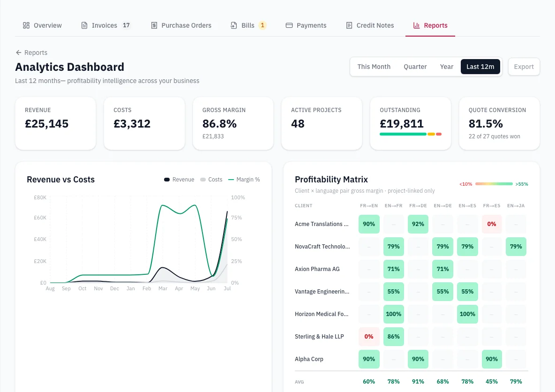The image size is (555, 392).
Task: Click the back arrow beside Reports
Action: pos(18,53)
